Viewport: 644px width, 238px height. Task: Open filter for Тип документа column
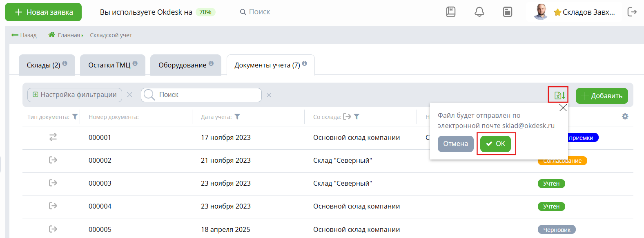point(75,117)
